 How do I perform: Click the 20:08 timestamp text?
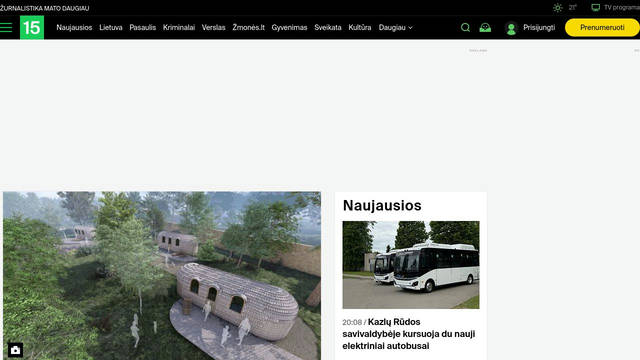352,322
